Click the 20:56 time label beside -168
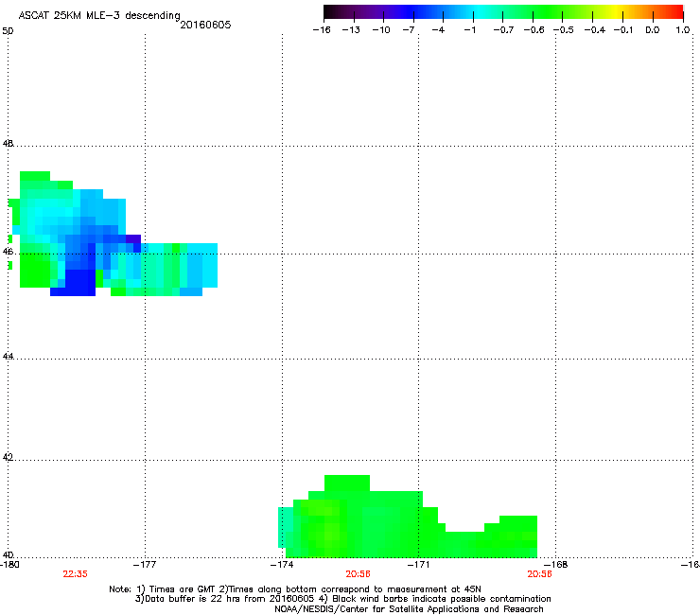Screen dimensions: 700x615 point(539,574)
